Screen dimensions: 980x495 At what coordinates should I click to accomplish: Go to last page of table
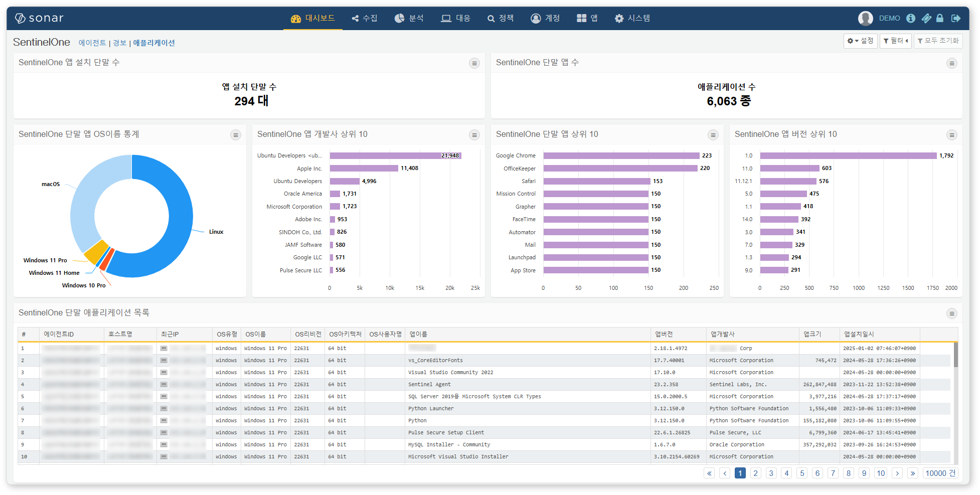pos(913,473)
